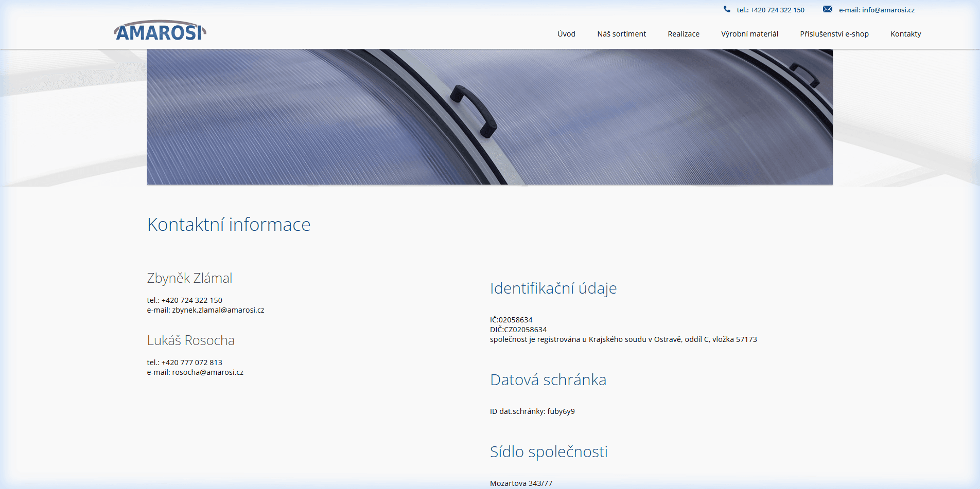Click the header phone number +420 724 322 150

pos(769,9)
